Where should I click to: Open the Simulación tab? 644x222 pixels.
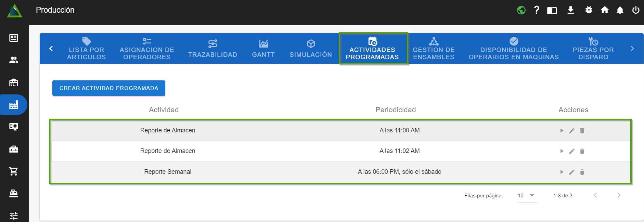point(311,49)
